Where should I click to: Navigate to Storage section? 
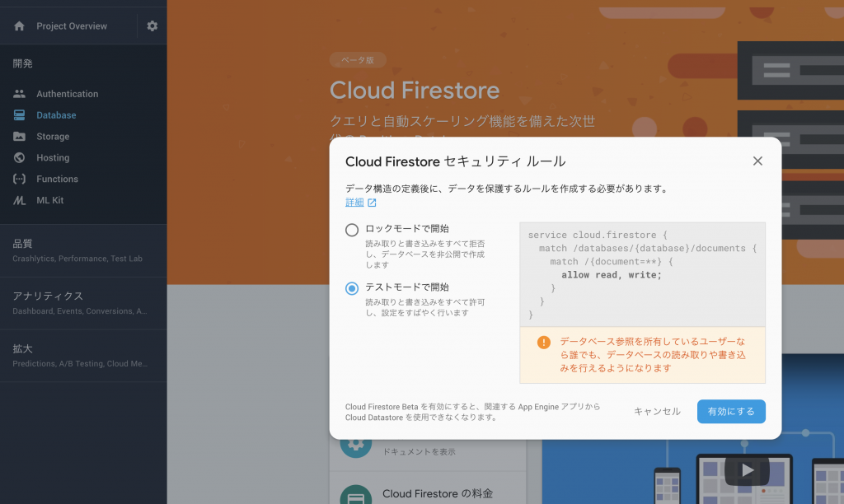click(53, 137)
